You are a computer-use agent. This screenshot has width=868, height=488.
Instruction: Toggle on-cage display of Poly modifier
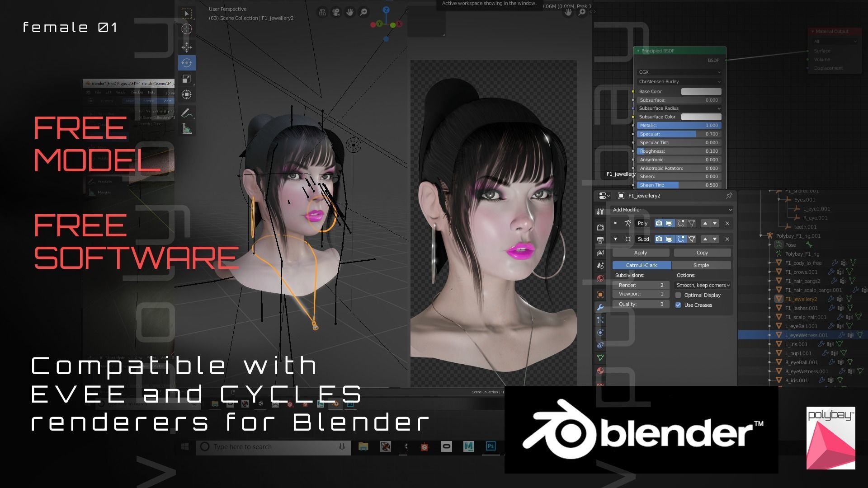[691, 223]
